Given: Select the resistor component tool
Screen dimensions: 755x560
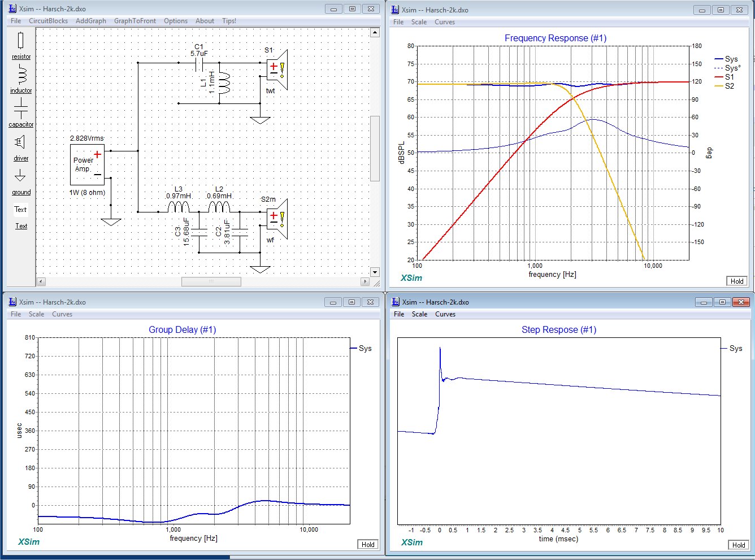Looking at the screenshot, I should (21, 45).
